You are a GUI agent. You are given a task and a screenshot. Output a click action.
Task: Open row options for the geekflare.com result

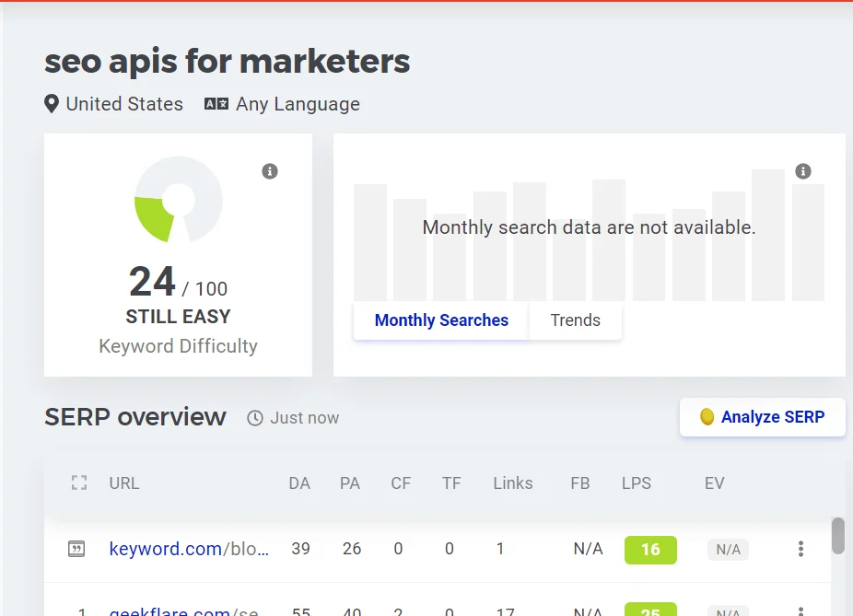pyautogui.click(x=800, y=610)
